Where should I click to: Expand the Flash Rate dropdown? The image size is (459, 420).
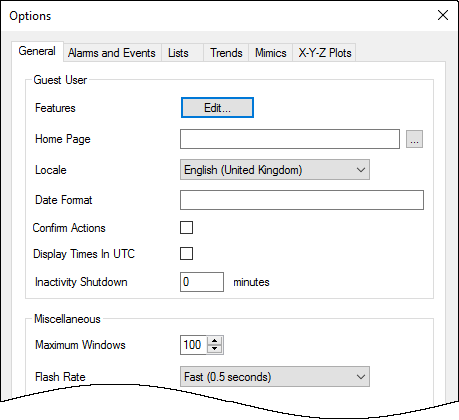point(275,377)
